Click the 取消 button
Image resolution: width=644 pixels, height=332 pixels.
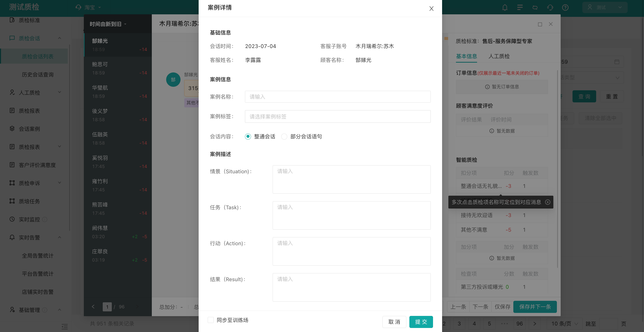[x=394, y=322]
